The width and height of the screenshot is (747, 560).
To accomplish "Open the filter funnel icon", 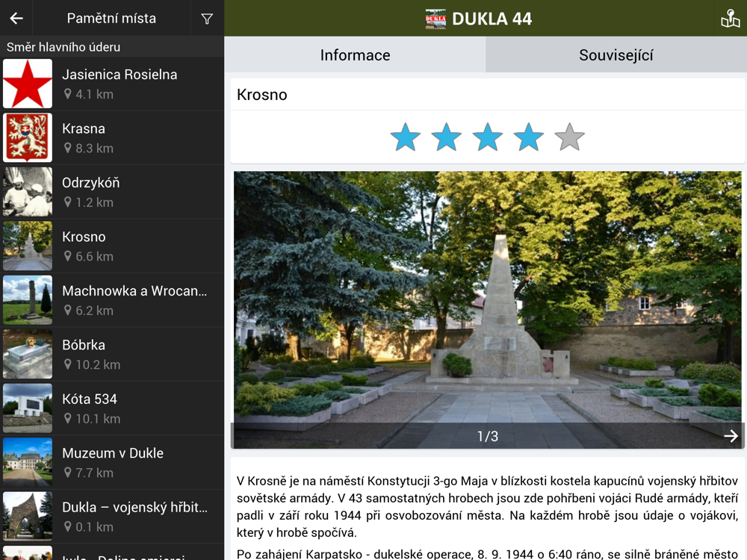I will click(x=207, y=19).
